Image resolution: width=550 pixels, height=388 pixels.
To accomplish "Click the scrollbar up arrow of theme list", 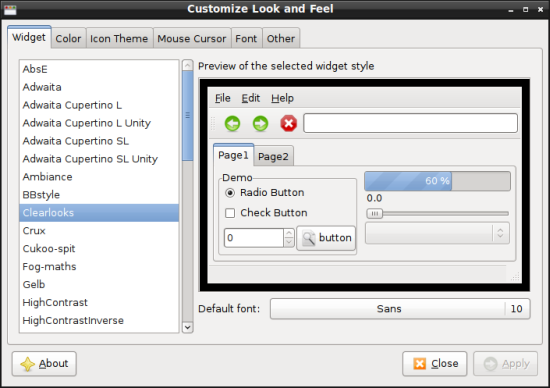I will click(x=188, y=65).
